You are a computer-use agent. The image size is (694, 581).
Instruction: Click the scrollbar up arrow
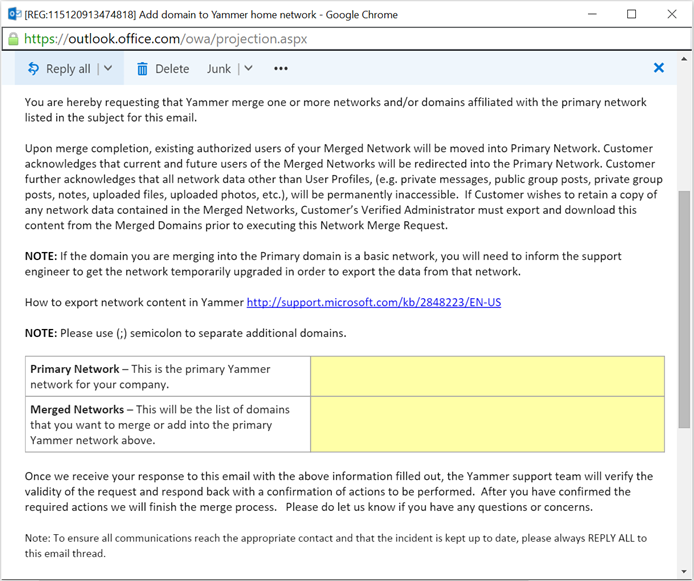(x=684, y=58)
